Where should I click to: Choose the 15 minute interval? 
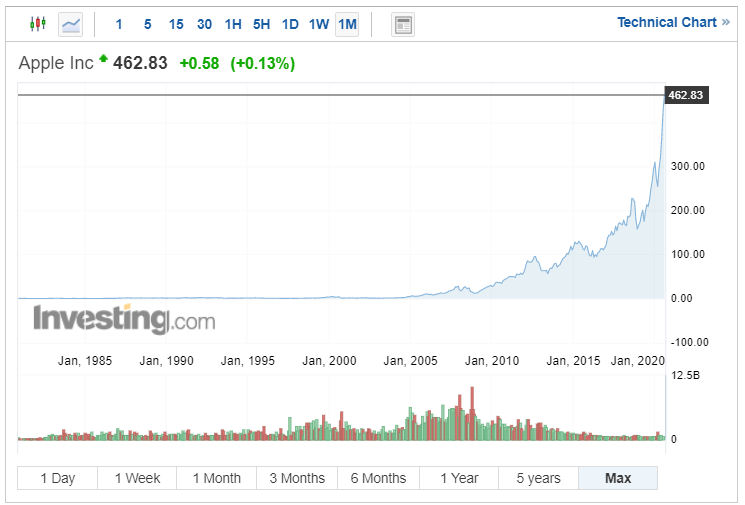click(176, 24)
